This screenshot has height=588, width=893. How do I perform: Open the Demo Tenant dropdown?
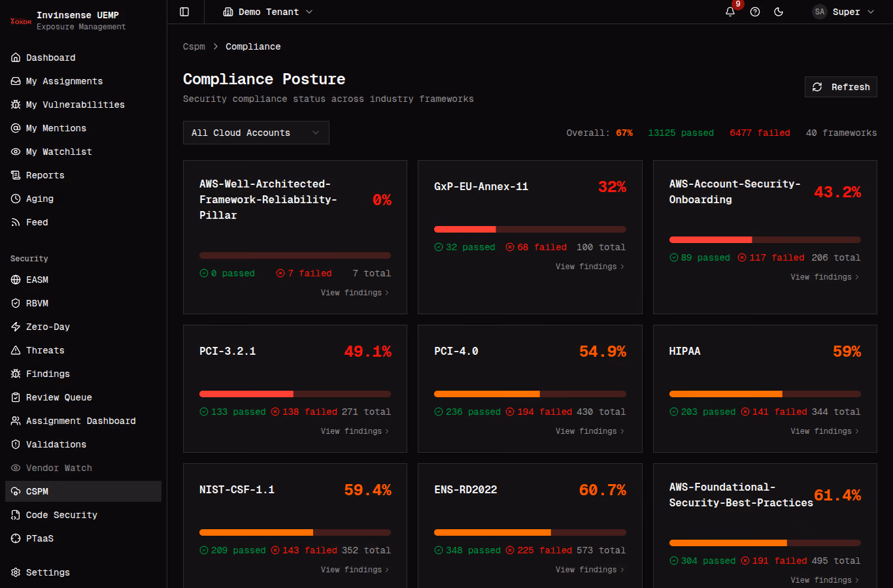pyautogui.click(x=268, y=12)
